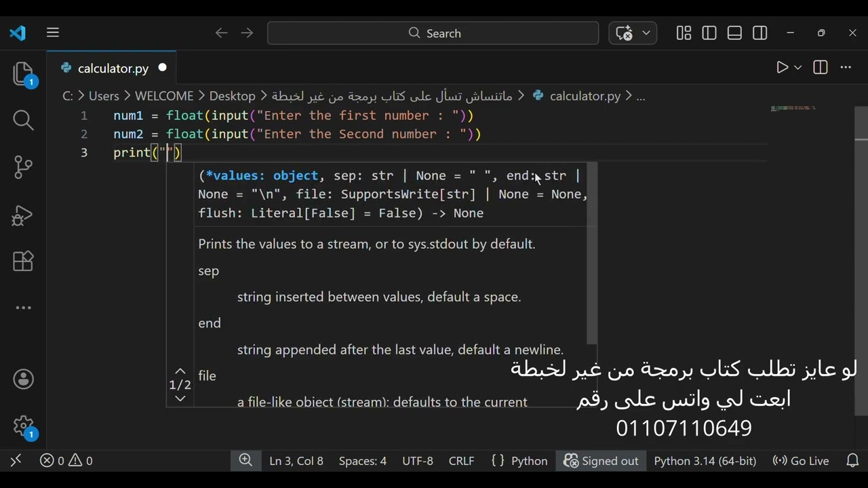868x488 pixels.
Task: Split the editor to the right
Action: [821, 67]
